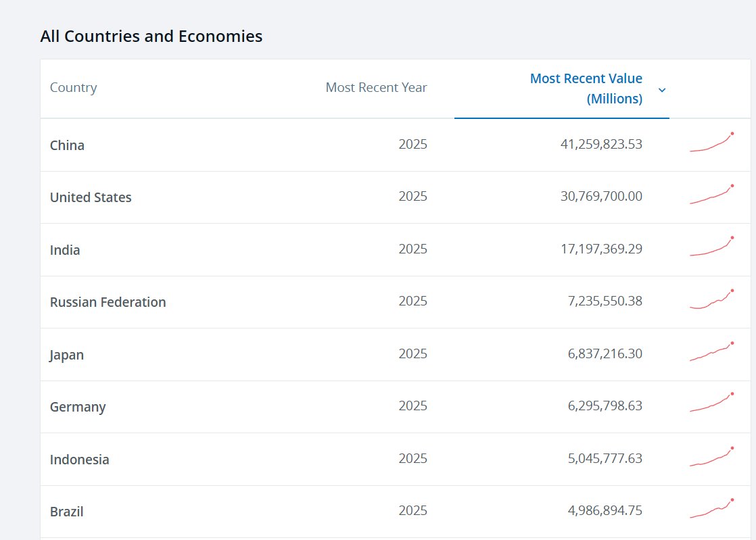This screenshot has height=540, width=756.
Task: Click the year 2025 in Brazil's row
Action: pyautogui.click(x=412, y=510)
